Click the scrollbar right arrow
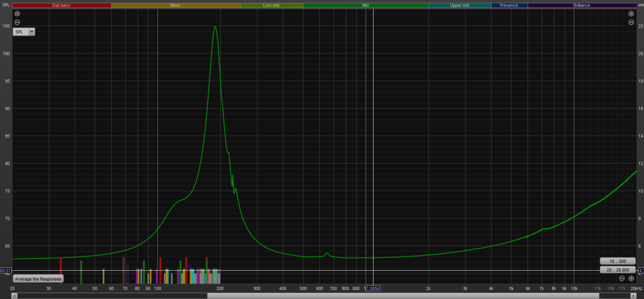This screenshot has height=299, width=644. point(634,296)
